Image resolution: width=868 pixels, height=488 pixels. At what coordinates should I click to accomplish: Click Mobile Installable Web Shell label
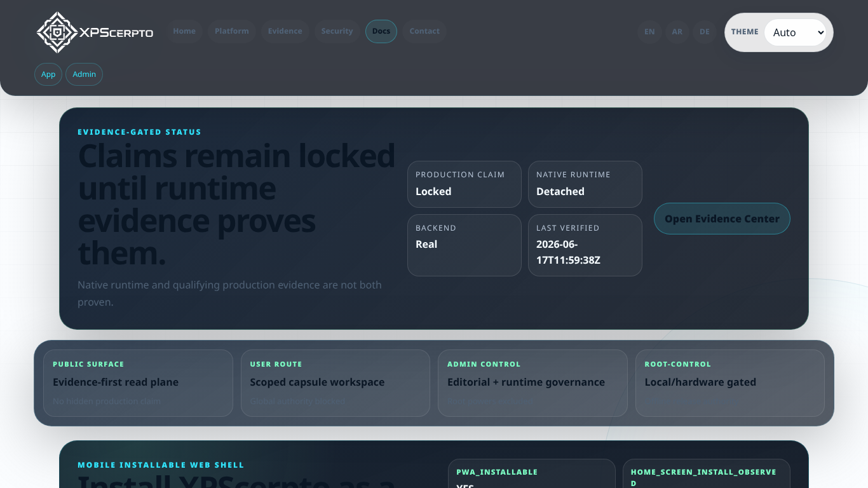coord(161,465)
